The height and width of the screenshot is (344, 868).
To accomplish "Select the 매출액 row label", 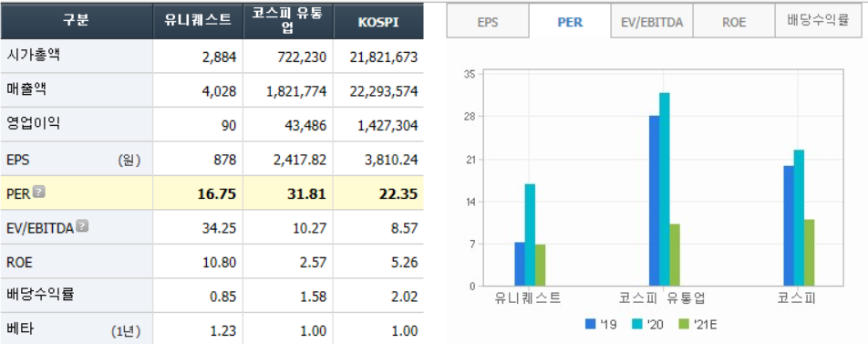I will tap(26, 89).
